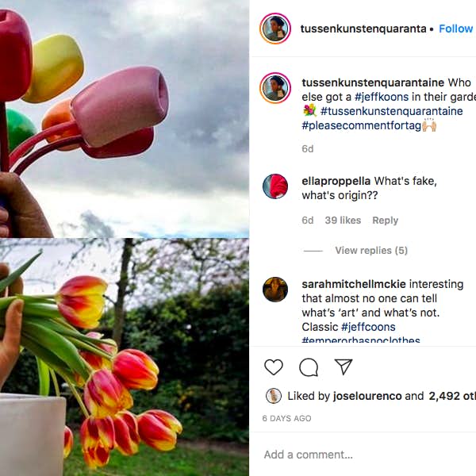Open the #jeffcoons hashtag in sarahmitchellmckie's comment
This screenshot has height=476, width=476.
point(368,327)
